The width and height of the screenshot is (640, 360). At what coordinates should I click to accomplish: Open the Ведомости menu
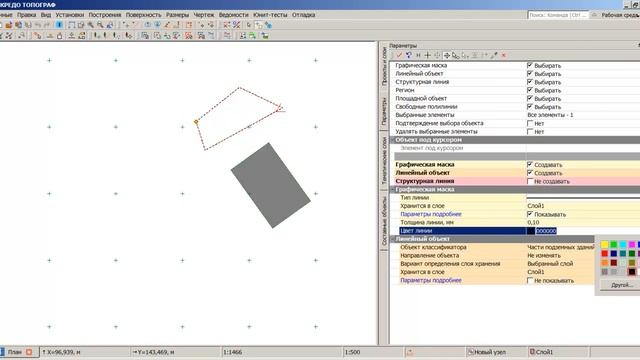point(233,15)
